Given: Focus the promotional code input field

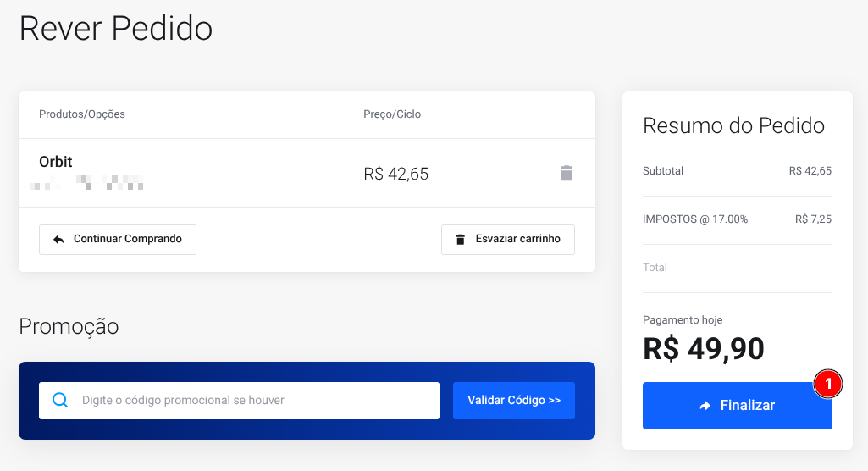Looking at the screenshot, I should pos(254,400).
